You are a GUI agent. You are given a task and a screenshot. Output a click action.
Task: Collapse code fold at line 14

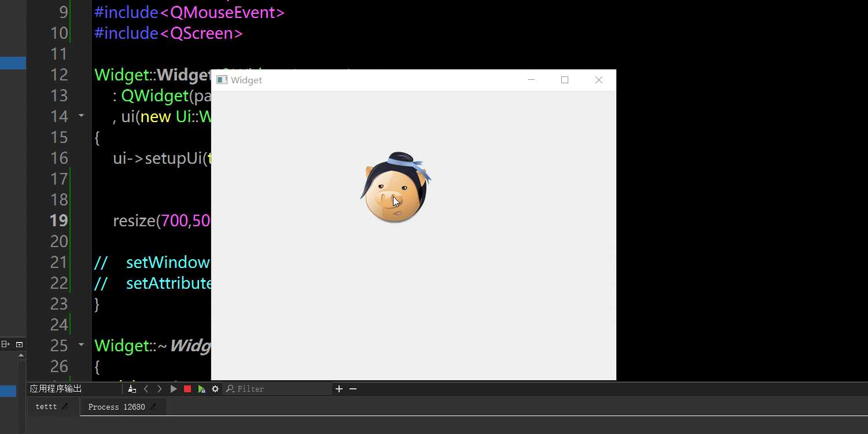[81, 116]
